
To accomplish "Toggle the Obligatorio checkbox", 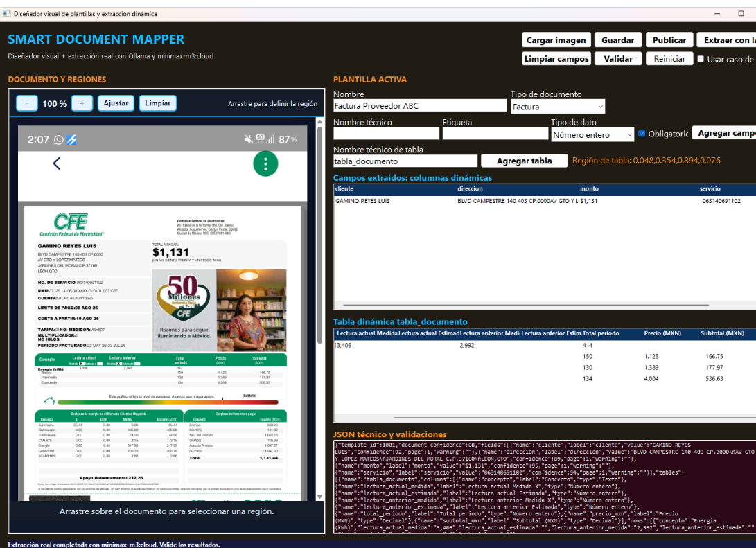I will coord(642,134).
